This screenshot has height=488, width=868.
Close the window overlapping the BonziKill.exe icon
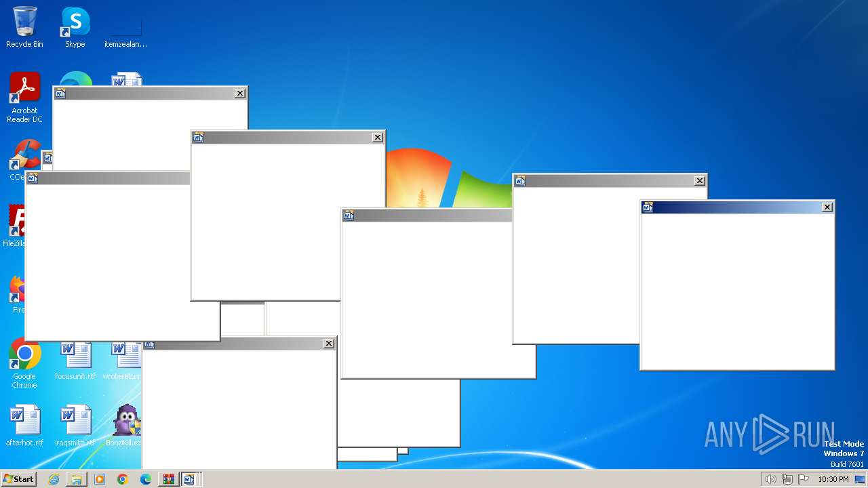[x=329, y=344]
